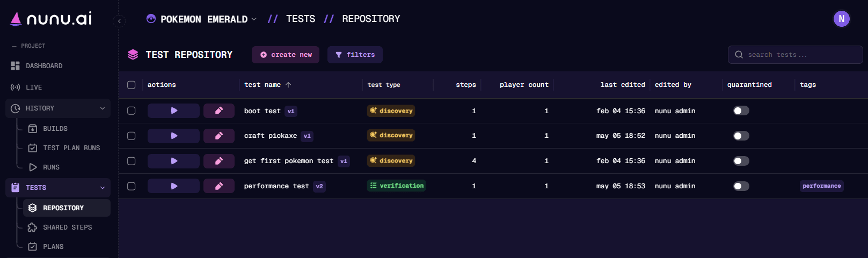Check the craft pickaxe row checkbox
The image size is (868, 258).
pyautogui.click(x=132, y=136)
